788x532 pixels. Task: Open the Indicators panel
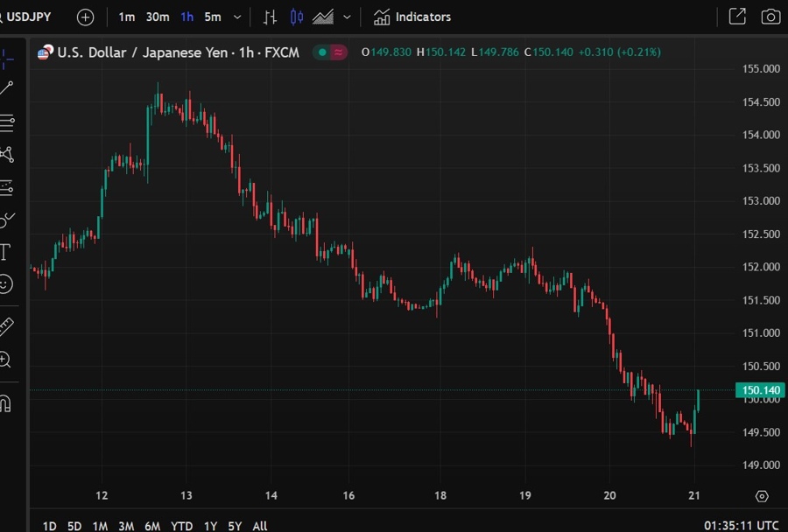(x=412, y=17)
